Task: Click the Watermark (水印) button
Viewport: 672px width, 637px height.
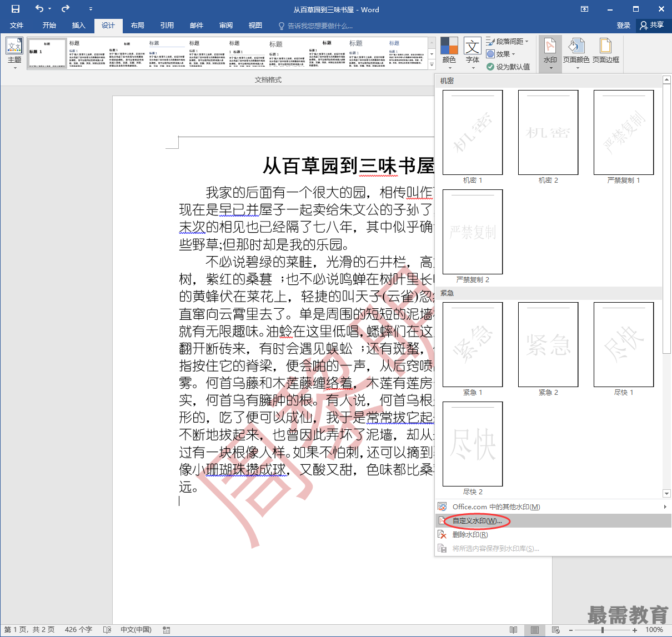Action: coord(550,53)
